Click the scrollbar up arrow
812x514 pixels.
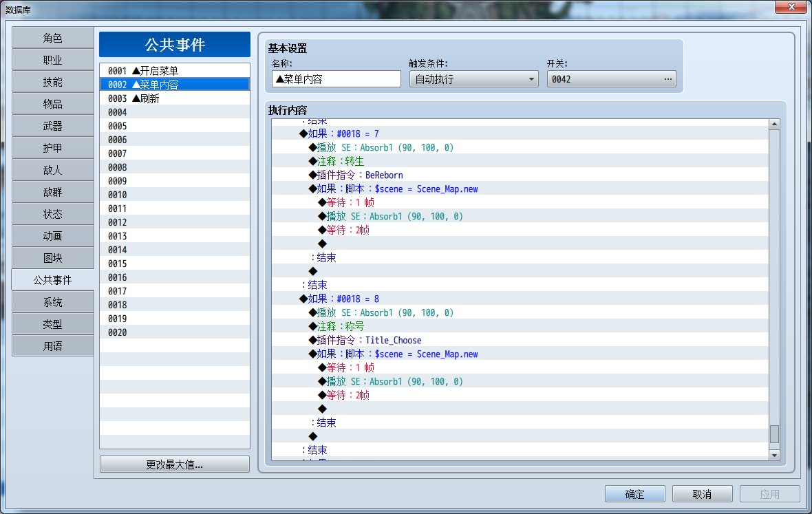pos(774,125)
